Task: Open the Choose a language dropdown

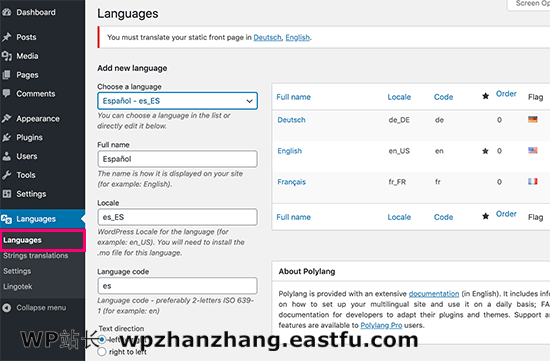Action: [177, 101]
